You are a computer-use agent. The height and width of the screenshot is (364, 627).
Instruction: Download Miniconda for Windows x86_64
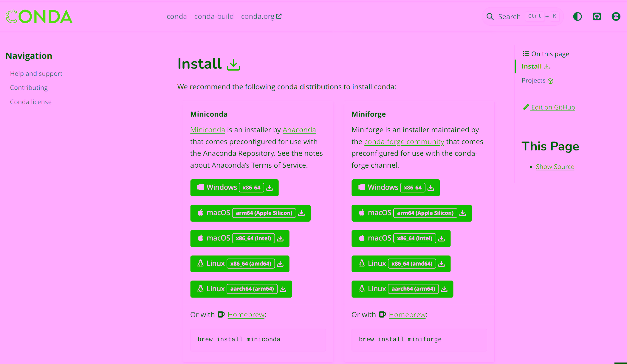(234, 188)
